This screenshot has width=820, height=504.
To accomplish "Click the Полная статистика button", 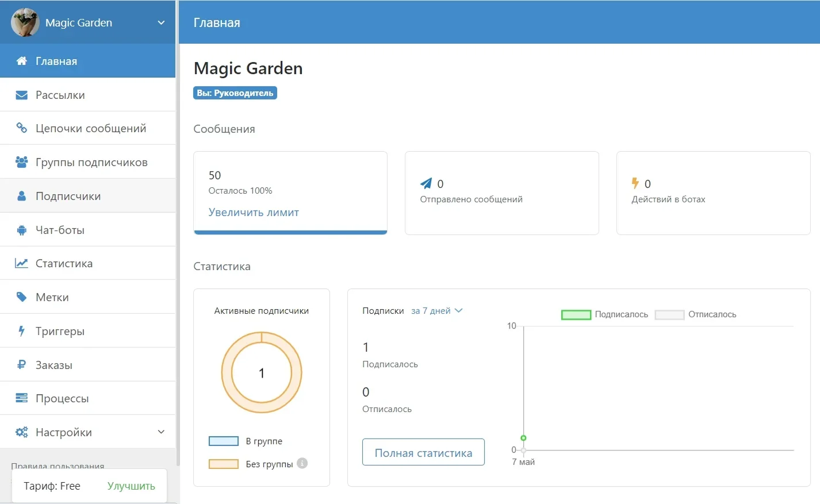I will (x=423, y=453).
